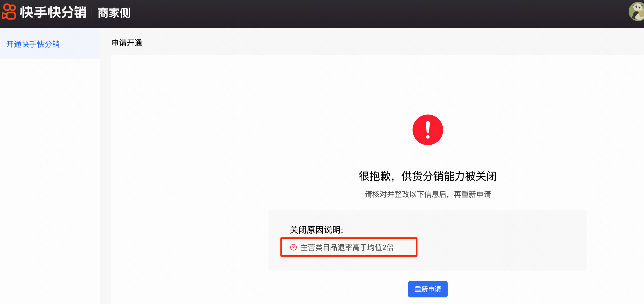Open the panda user avatar menu
This screenshot has height=304, width=644.
(637, 12)
